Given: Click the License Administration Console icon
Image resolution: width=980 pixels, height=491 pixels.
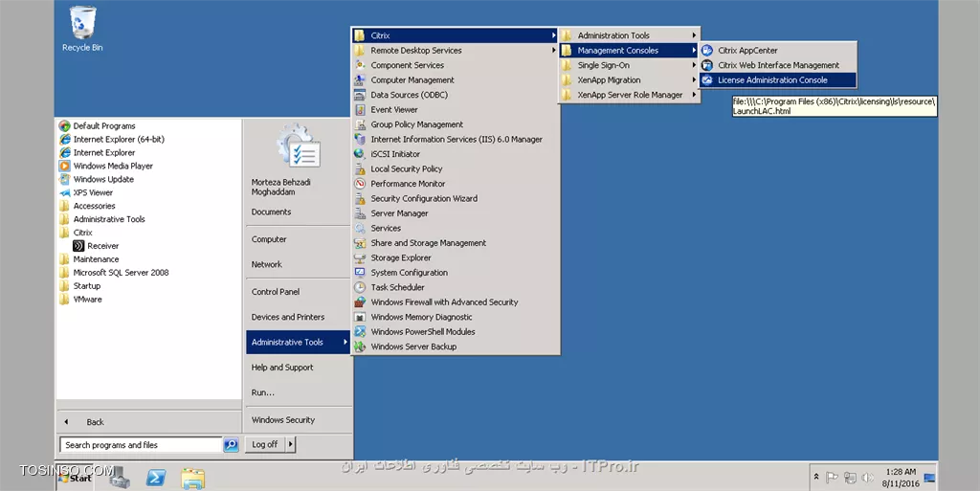Looking at the screenshot, I should [x=707, y=80].
